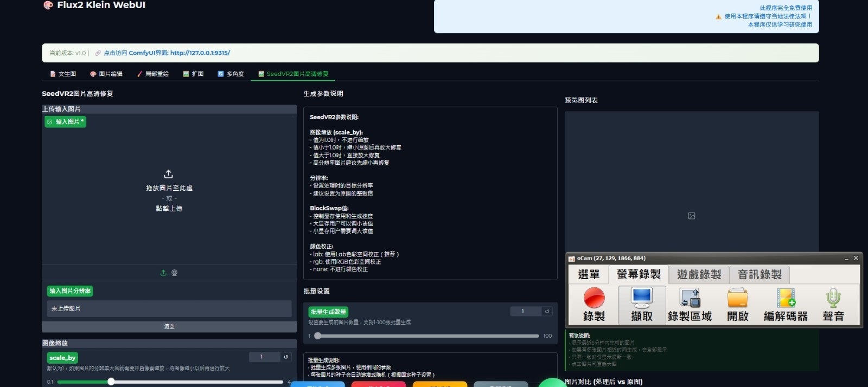The height and width of the screenshot is (387, 868).
Task: Switch to oCam 音訊錄製 tab
Action: pyautogui.click(x=759, y=275)
